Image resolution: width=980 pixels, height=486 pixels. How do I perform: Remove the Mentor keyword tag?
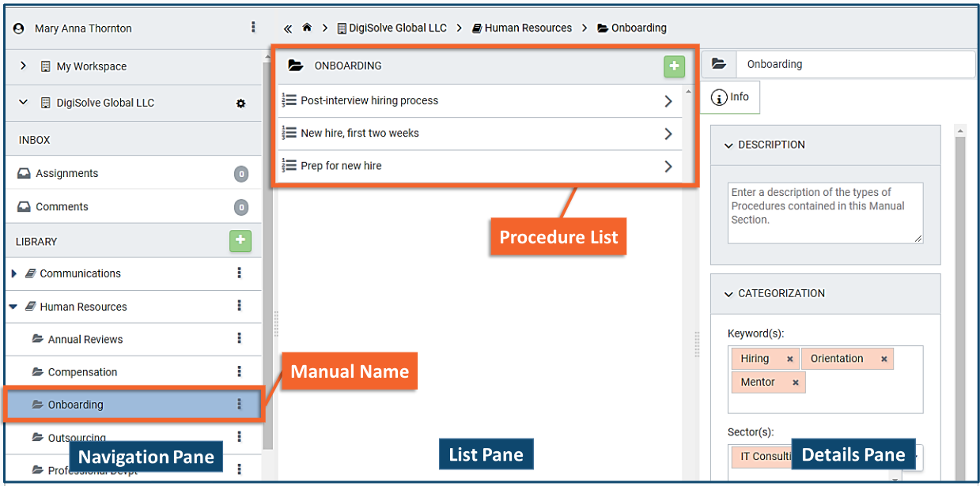795,382
